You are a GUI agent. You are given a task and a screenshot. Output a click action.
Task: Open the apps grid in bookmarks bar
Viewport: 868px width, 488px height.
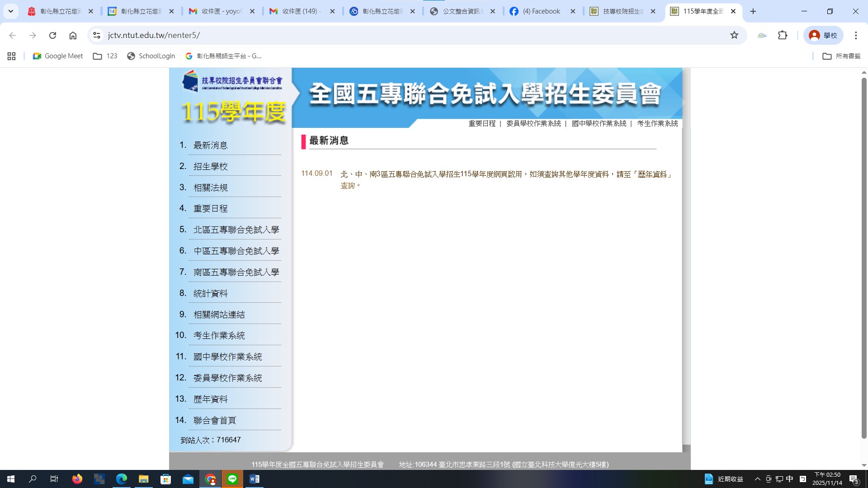11,56
